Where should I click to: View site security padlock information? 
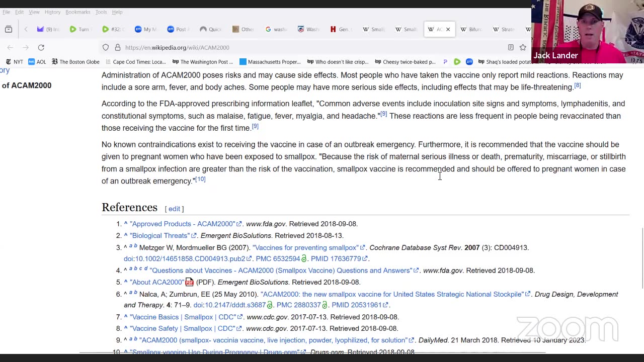click(x=117, y=47)
